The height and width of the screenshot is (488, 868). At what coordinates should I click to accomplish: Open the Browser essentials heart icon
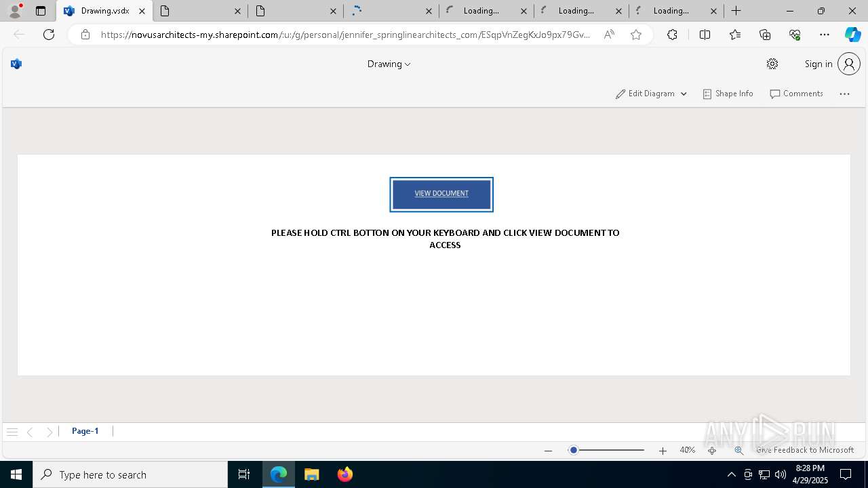coord(795,35)
